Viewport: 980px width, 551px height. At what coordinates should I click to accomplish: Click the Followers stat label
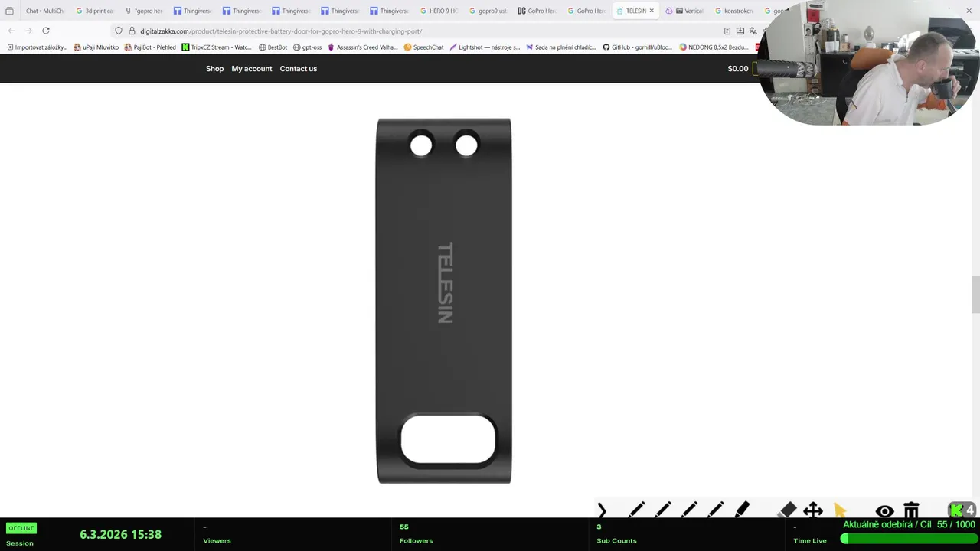(x=416, y=541)
